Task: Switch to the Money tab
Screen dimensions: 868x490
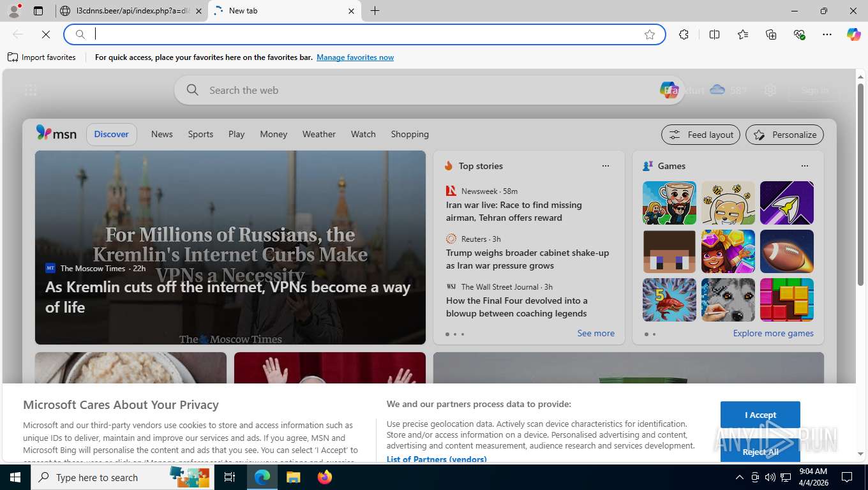Action: pos(274,134)
